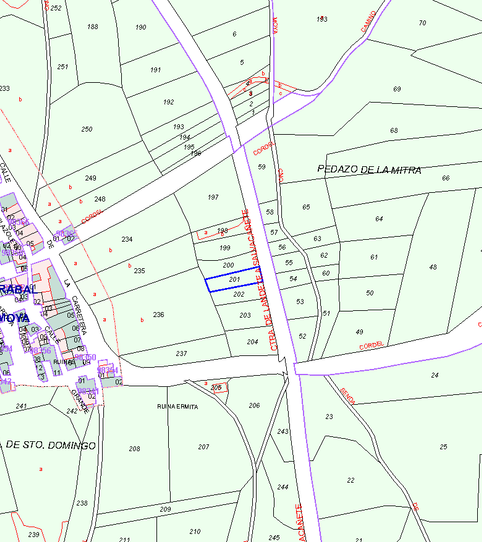
Task: Select parcel 62
Action: (x=324, y=255)
